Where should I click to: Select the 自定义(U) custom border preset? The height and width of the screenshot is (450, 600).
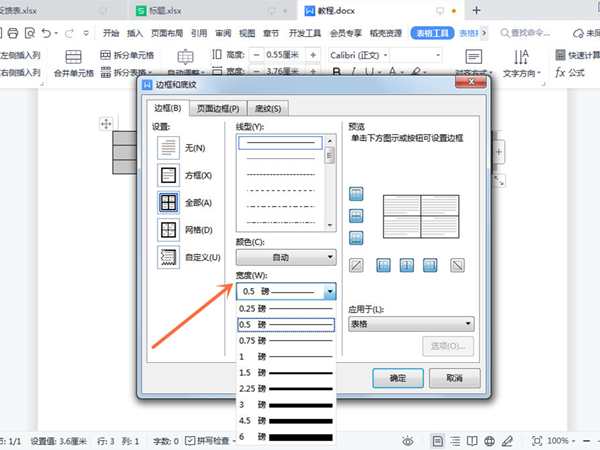pos(169,257)
